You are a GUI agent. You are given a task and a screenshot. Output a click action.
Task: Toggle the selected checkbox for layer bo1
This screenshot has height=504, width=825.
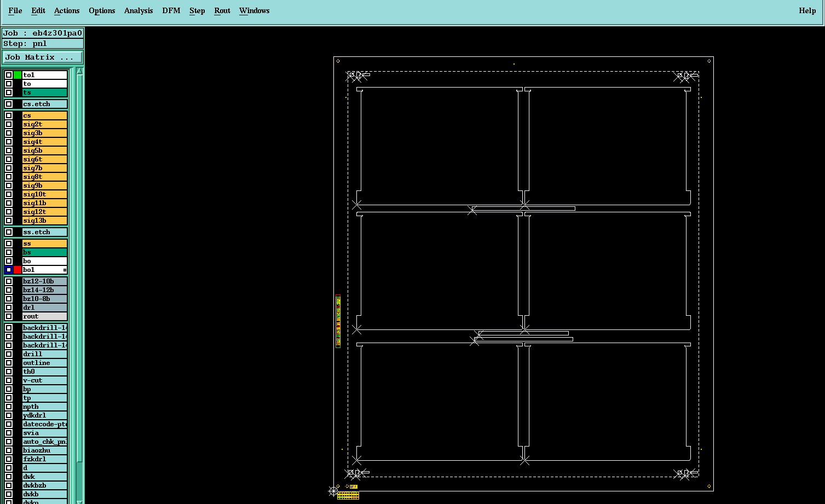(x=9, y=270)
